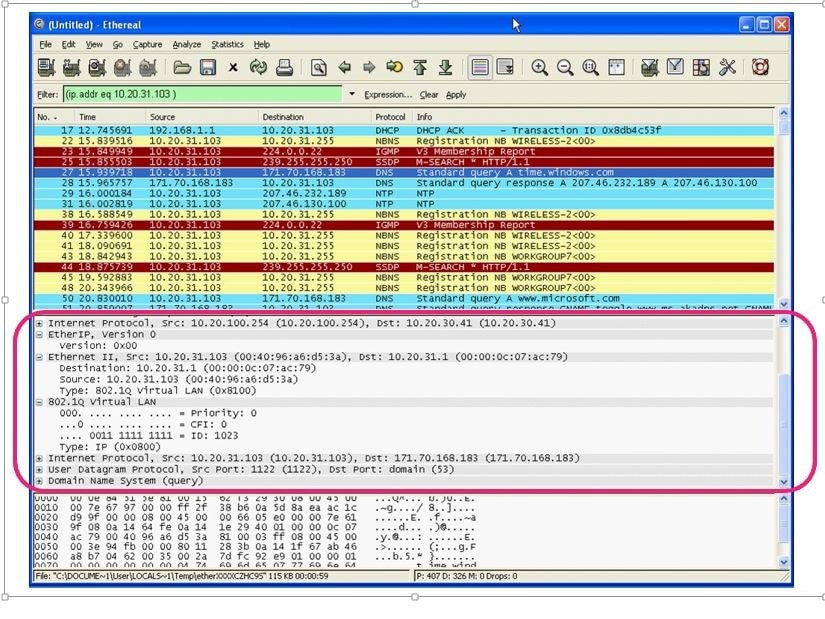Expand Domain Name System (query) node
825x619 pixels.
(x=39, y=481)
